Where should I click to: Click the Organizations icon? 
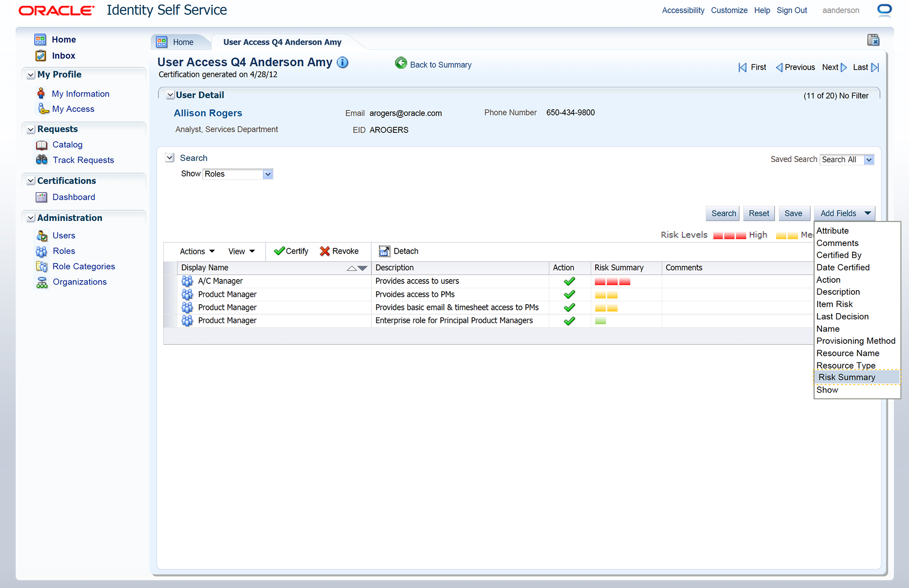(42, 282)
